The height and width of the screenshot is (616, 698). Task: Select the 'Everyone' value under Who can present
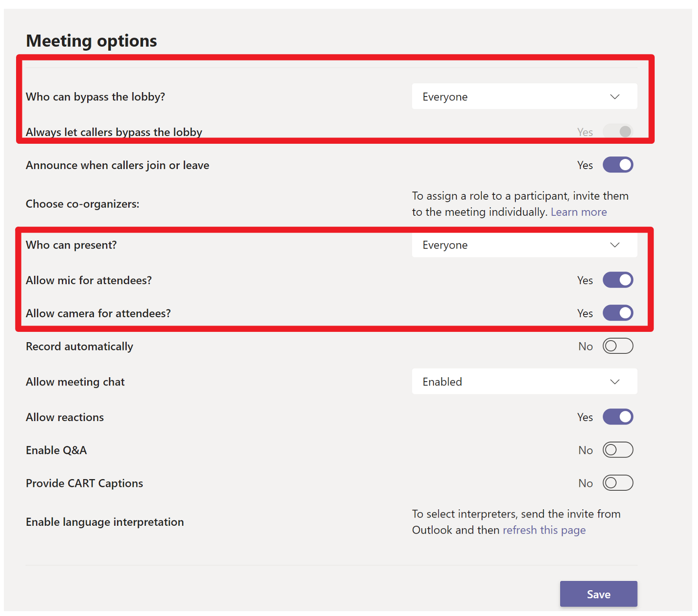(x=445, y=245)
